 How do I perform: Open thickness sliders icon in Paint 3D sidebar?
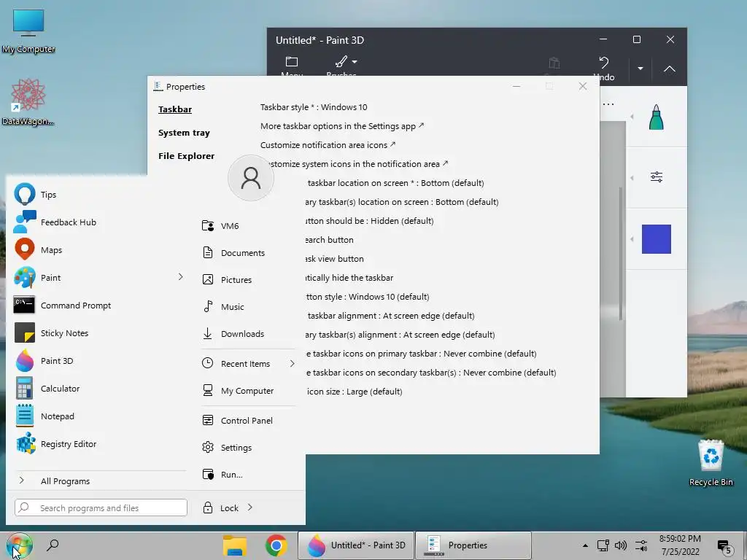coord(656,177)
